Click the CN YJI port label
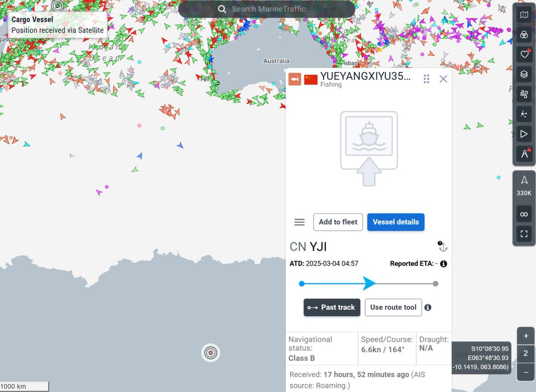Screen dimensions: 536x392 tap(308, 246)
